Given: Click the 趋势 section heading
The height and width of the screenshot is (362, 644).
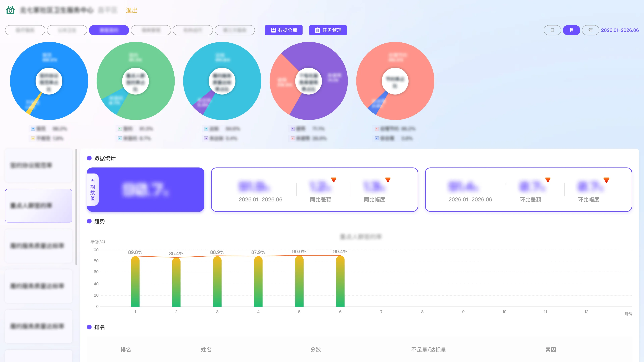Looking at the screenshot, I should pyautogui.click(x=99, y=221).
